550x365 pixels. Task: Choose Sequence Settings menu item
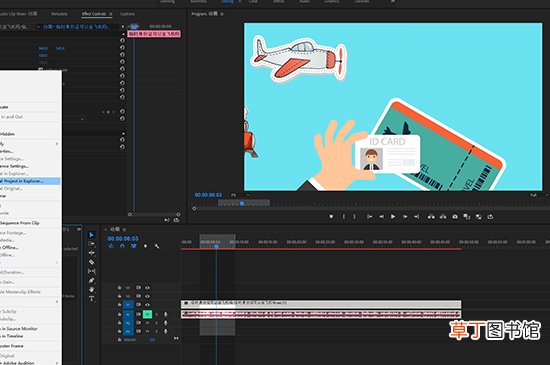[x=30, y=166]
